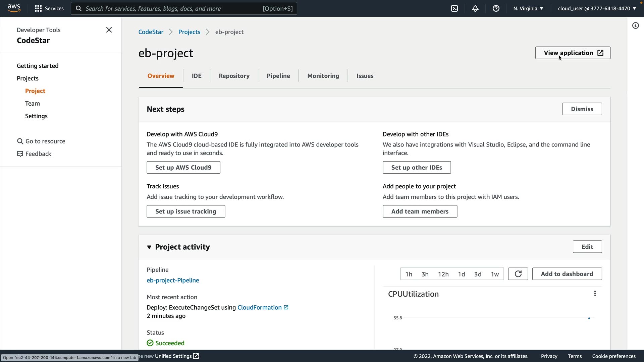Switch to the Monitoring tab

coord(323,76)
